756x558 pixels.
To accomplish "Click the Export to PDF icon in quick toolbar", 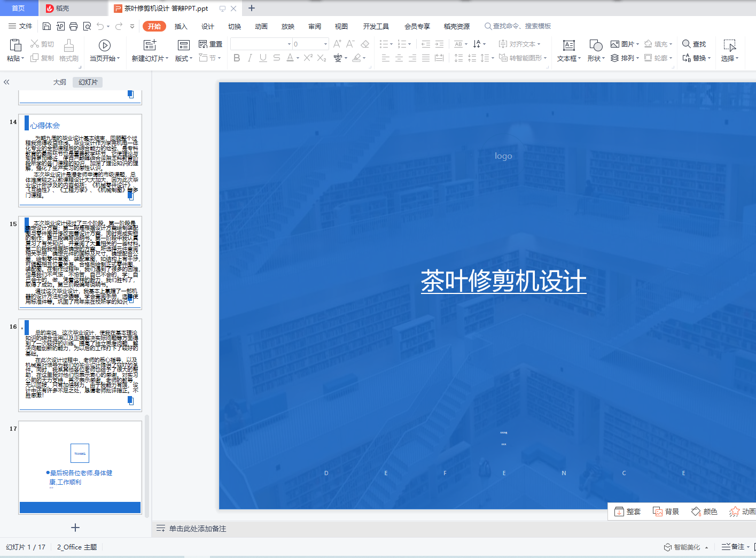I will tap(60, 26).
